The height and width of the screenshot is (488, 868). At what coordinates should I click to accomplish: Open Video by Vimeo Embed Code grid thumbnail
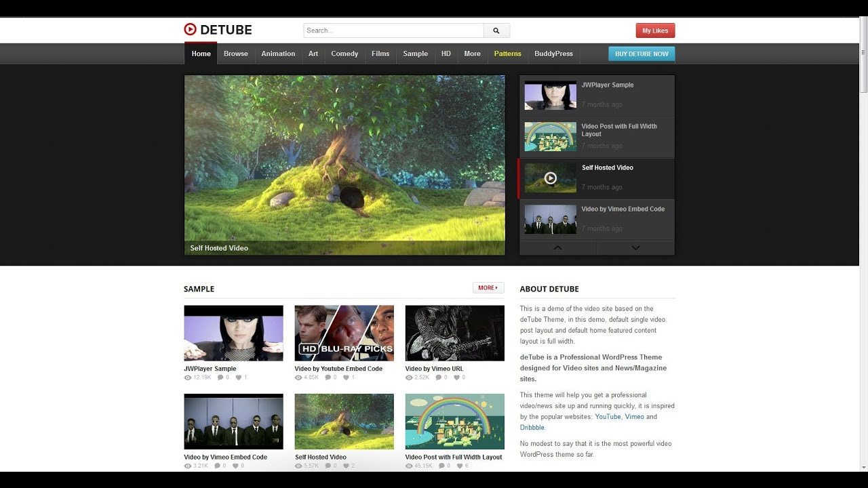pos(233,422)
